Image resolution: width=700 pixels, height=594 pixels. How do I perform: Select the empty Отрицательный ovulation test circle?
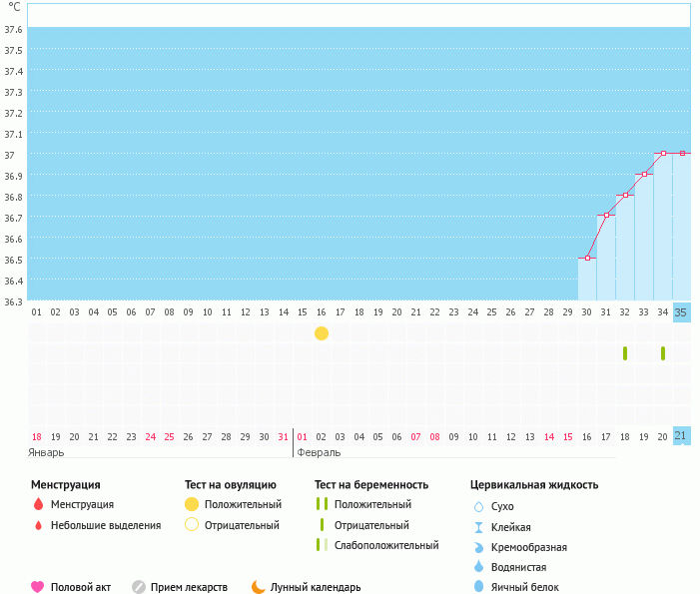(192, 525)
